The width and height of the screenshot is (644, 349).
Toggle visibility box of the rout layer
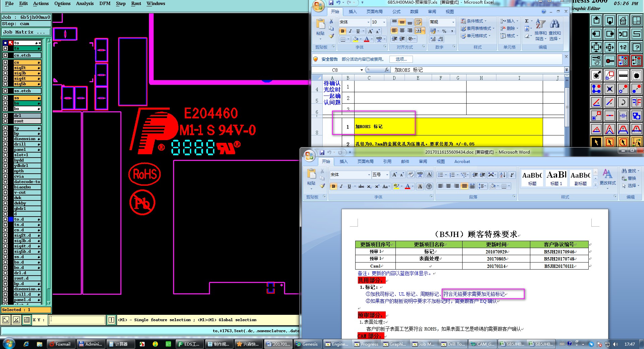5,121
